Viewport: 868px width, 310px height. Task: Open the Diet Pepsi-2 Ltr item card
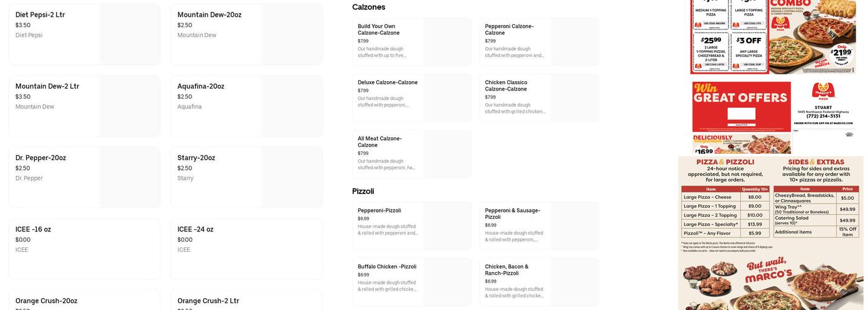click(x=84, y=35)
